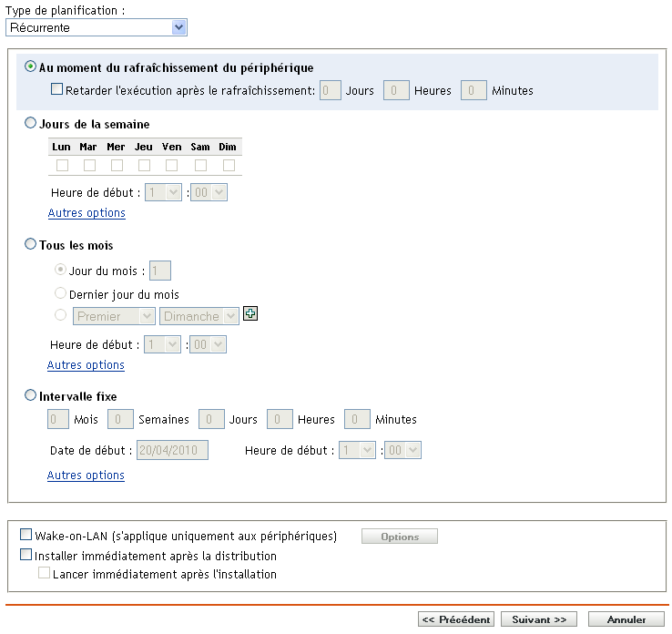Click the Mois interval field
The width and height of the screenshot is (672, 634).
point(58,419)
